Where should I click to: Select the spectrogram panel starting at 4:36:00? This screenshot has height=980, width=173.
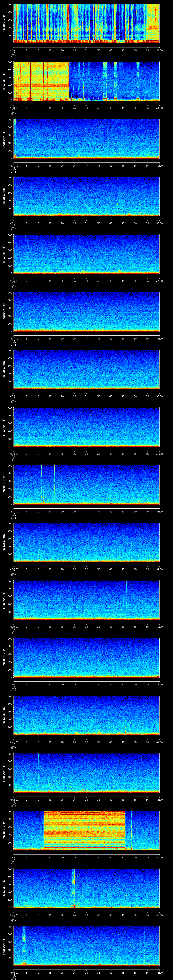pyautogui.click(x=86, y=427)
